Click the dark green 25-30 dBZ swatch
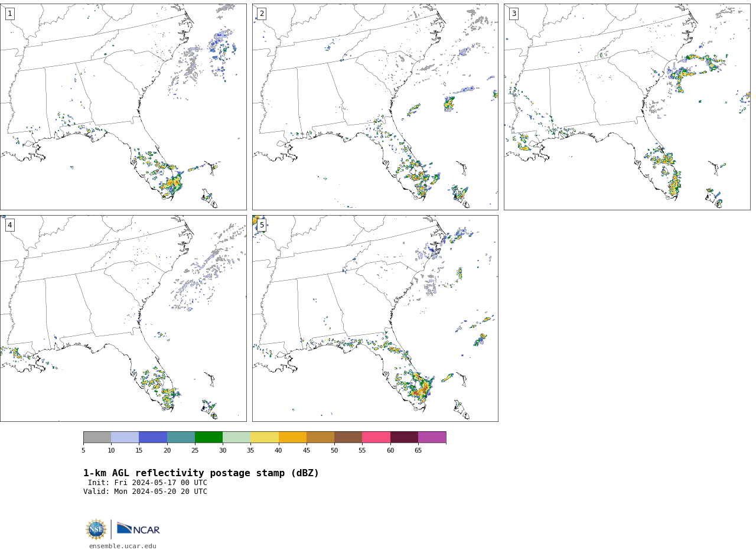This screenshot has height=553, width=756. (x=208, y=437)
